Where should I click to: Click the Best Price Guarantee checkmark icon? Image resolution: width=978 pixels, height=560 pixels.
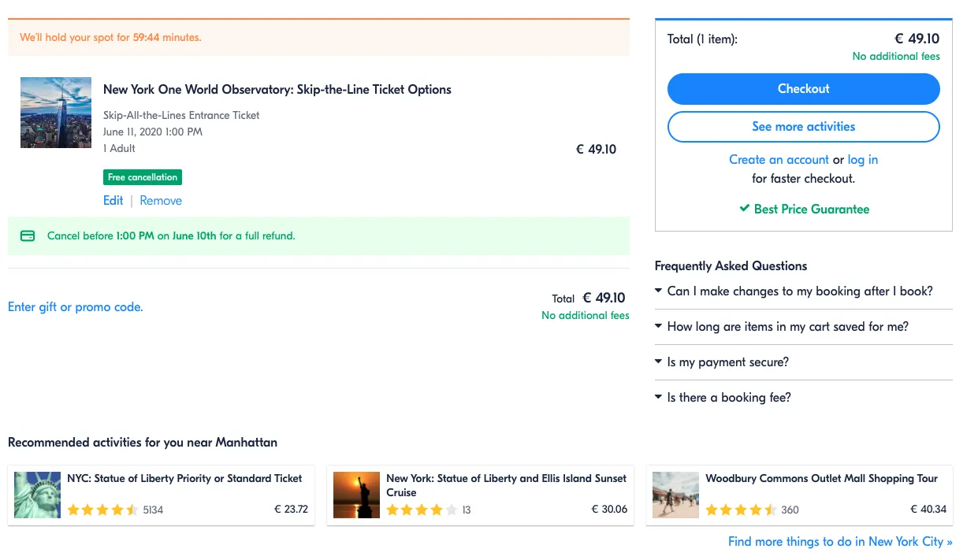[744, 209]
